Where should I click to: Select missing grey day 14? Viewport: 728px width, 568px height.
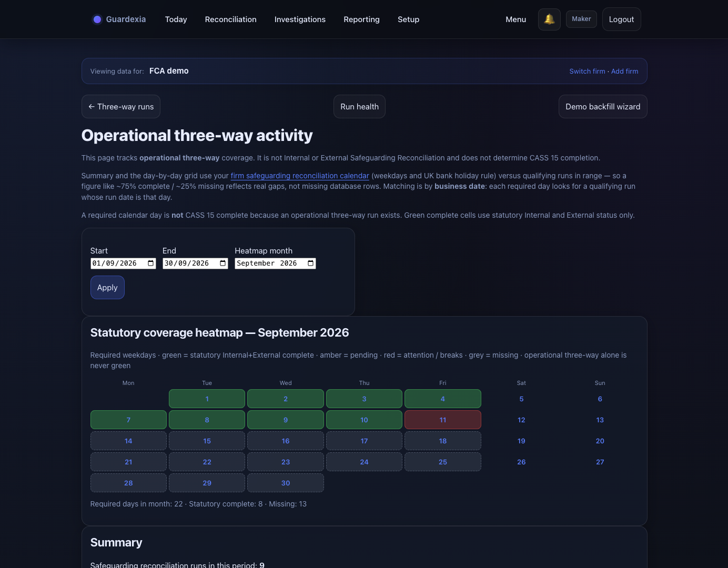128,441
